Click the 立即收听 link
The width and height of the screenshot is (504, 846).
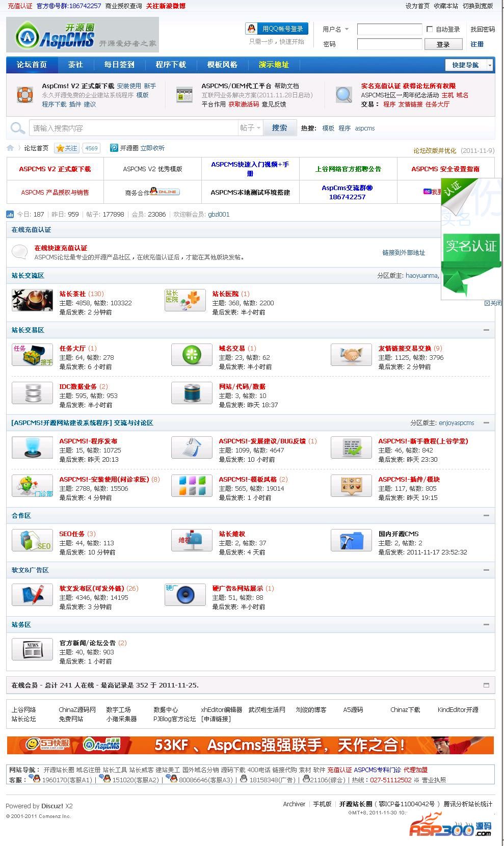[x=152, y=148]
